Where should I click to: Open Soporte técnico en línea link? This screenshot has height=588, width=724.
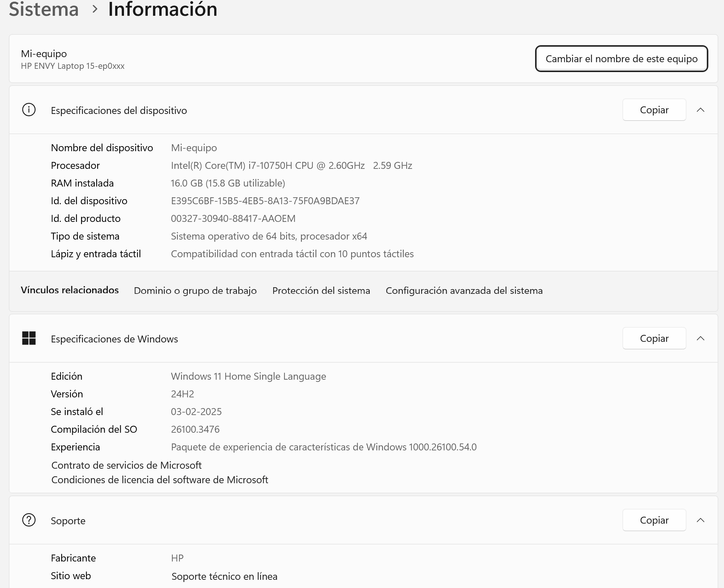click(224, 576)
